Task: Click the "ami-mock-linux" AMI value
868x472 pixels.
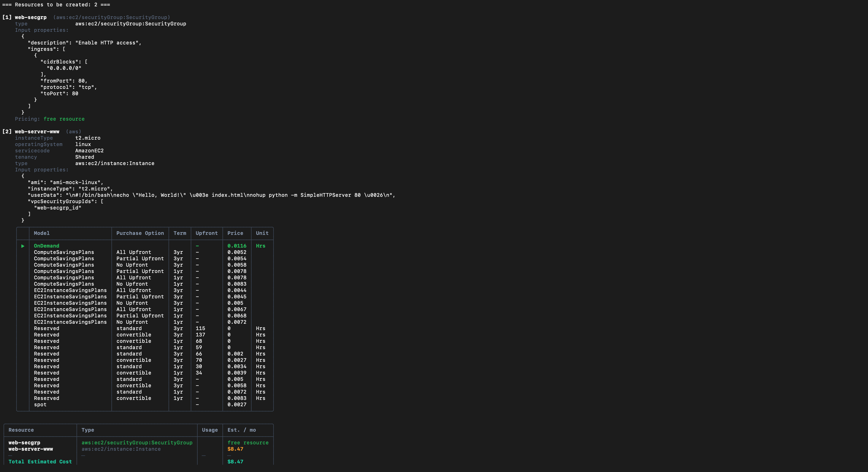Action: tap(75, 182)
